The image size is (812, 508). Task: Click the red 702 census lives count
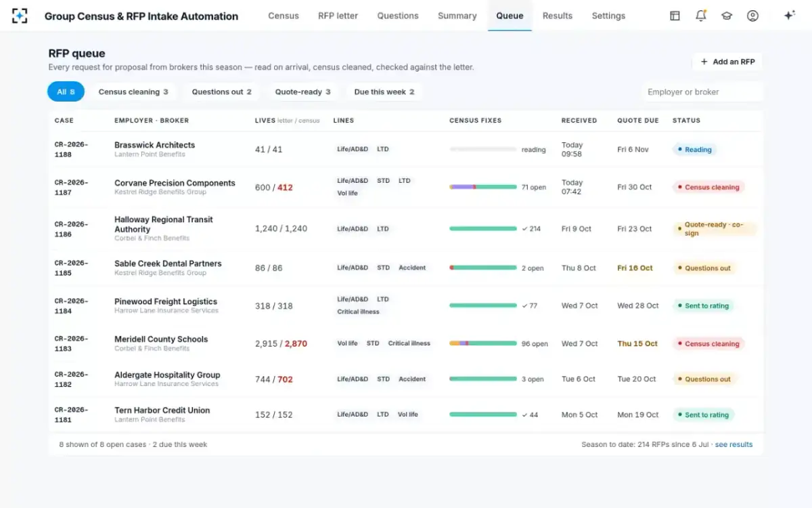285,379
